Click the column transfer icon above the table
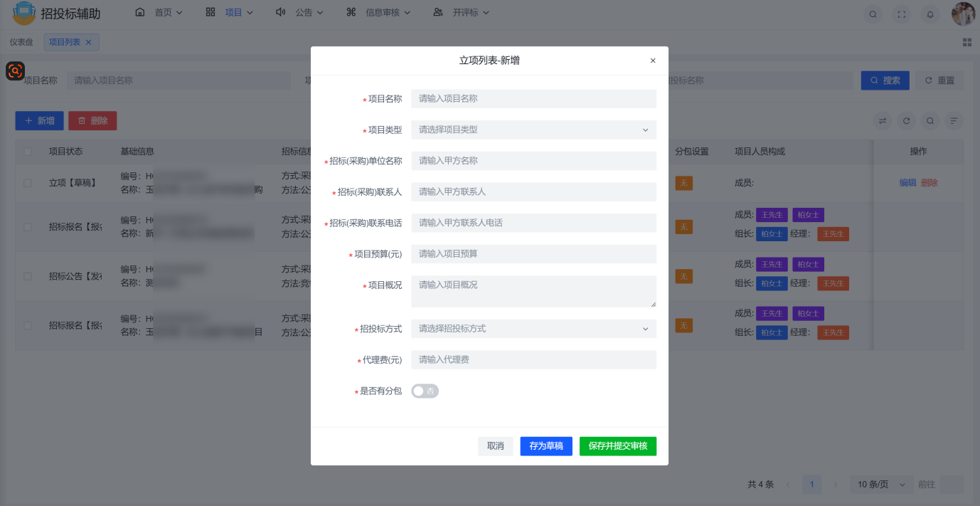 coord(882,121)
